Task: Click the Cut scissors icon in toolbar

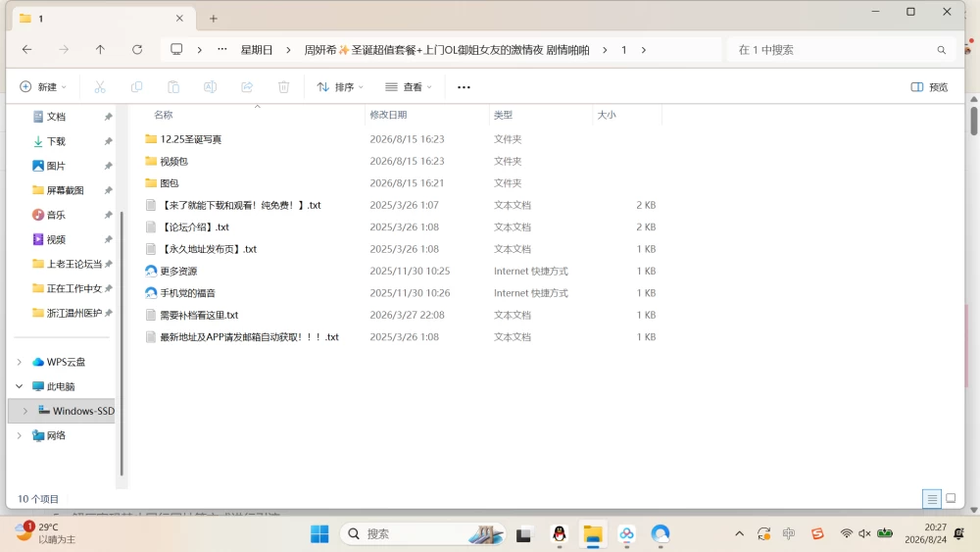Action: [x=100, y=87]
